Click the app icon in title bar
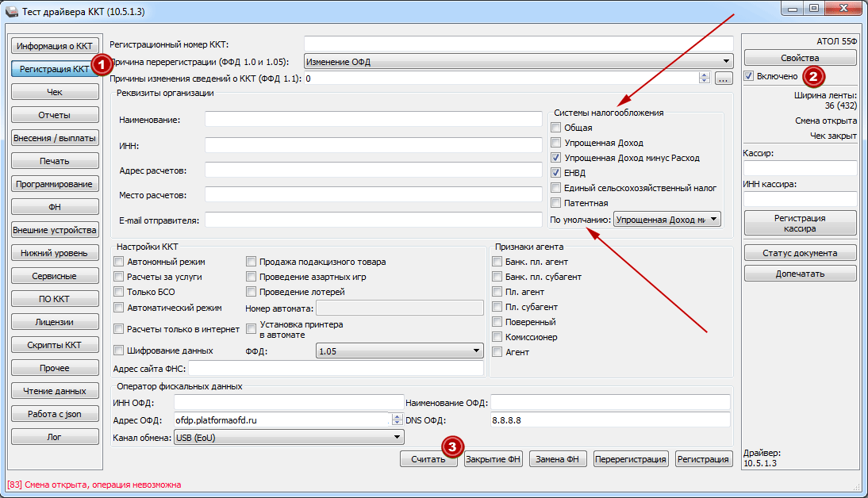The height and width of the screenshot is (498, 868). pos(11,11)
